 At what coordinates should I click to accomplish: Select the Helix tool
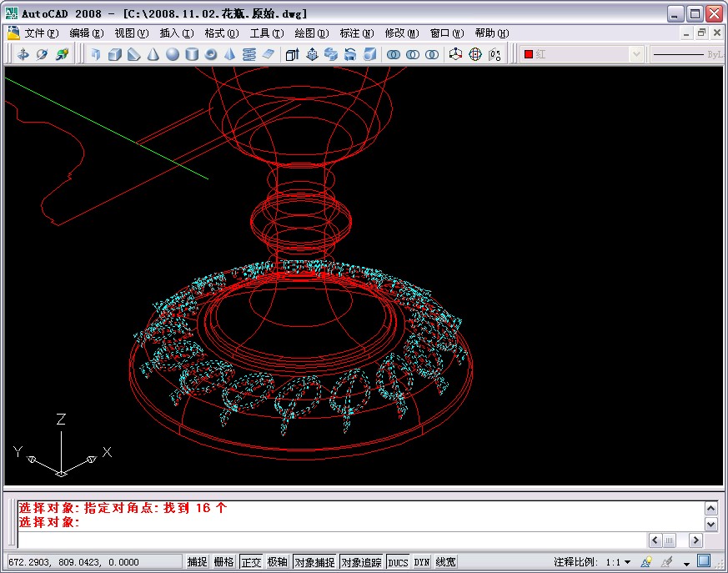pos(249,54)
